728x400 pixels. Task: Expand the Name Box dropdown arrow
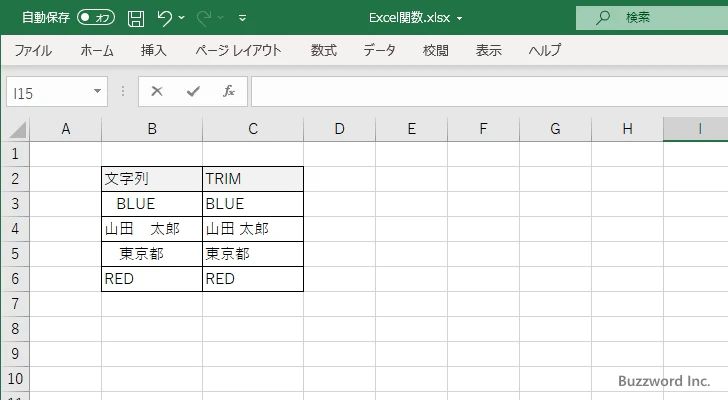coord(98,91)
